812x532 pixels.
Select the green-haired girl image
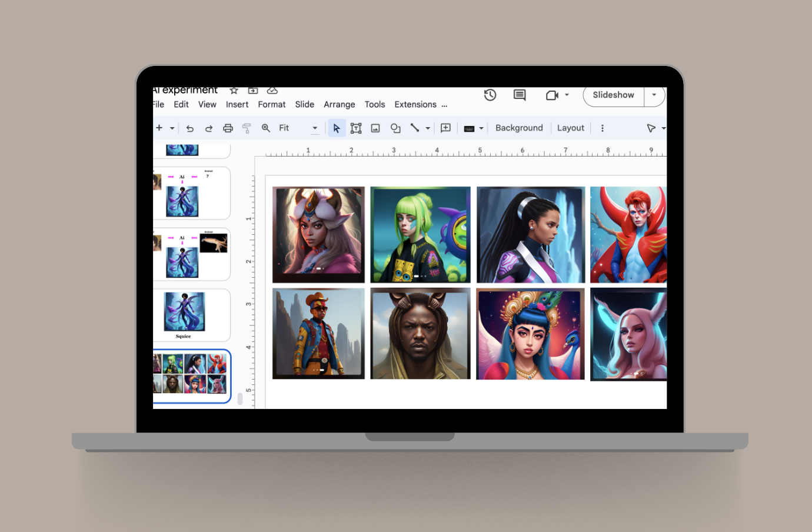420,235
